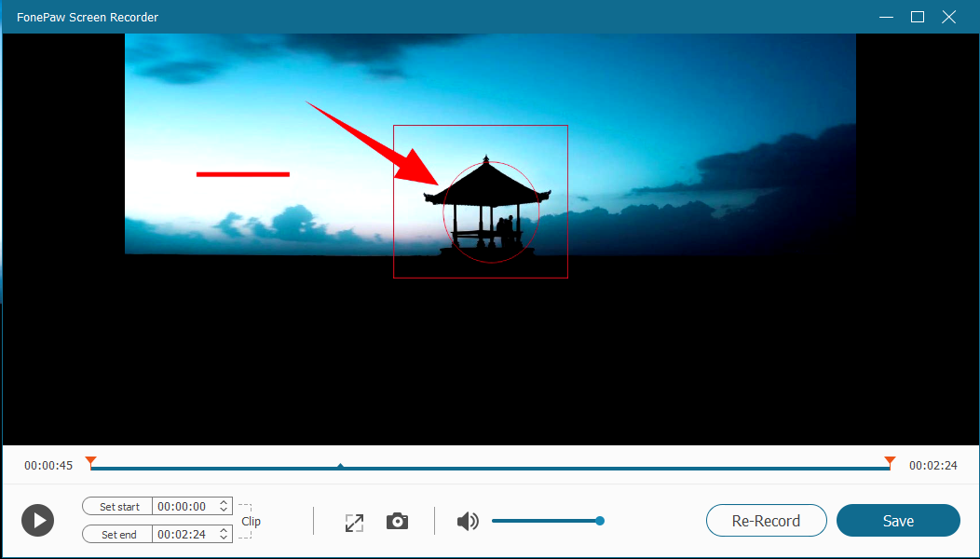Open fullscreen preview with expand icon

354,522
